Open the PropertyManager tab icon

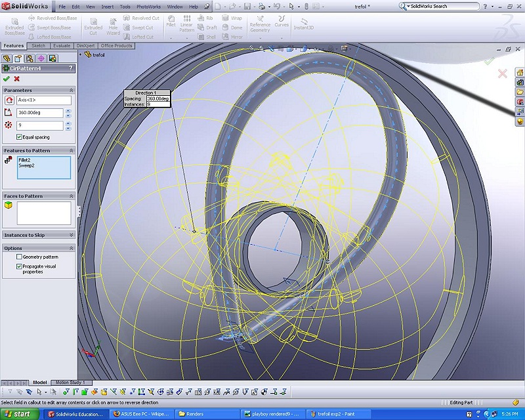coord(18,58)
